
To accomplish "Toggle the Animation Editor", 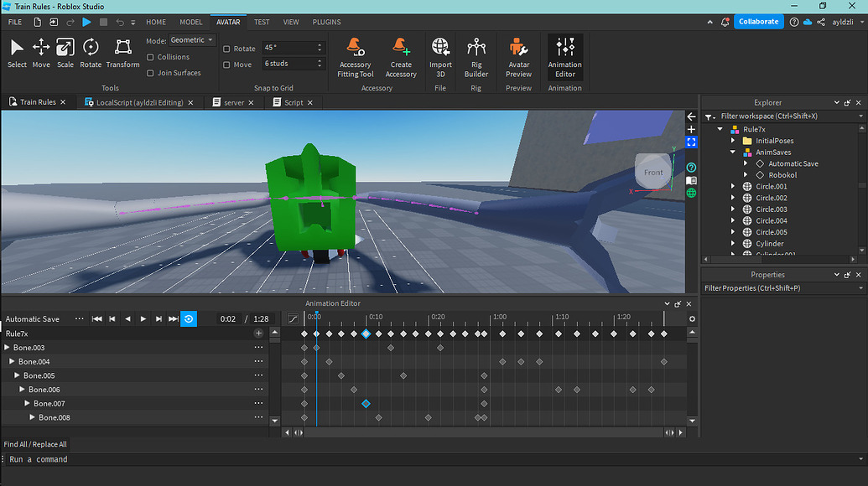I will (x=564, y=58).
